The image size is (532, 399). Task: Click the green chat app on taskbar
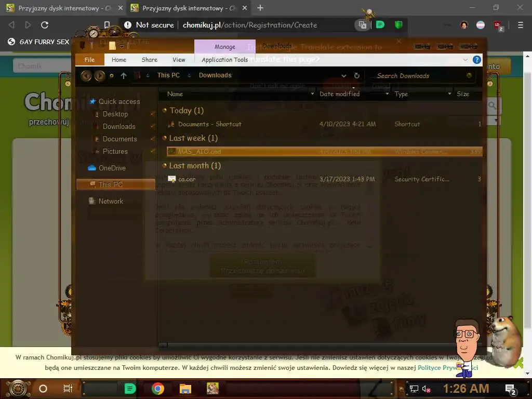pos(130,389)
